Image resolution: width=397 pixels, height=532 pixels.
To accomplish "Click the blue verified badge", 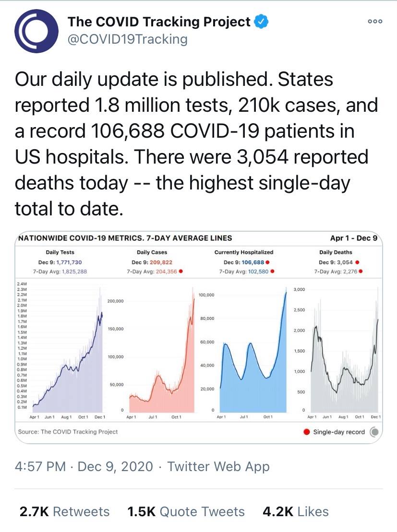I will click(x=260, y=22).
